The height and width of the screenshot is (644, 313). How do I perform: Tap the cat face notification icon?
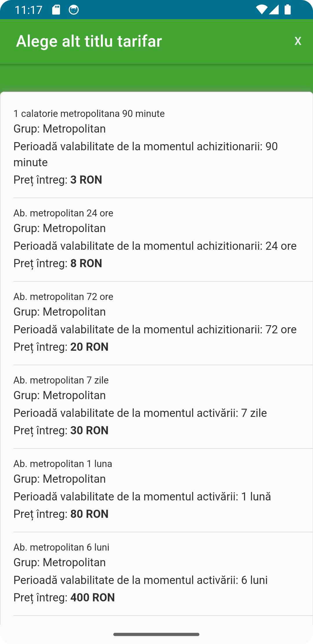pos(74,10)
